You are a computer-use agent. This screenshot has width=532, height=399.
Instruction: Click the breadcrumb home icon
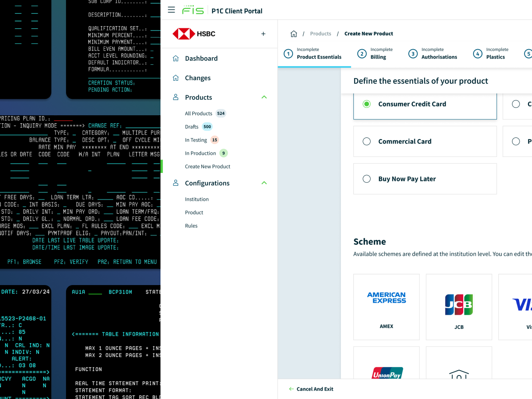pyautogui.click(x=293, y=34)
